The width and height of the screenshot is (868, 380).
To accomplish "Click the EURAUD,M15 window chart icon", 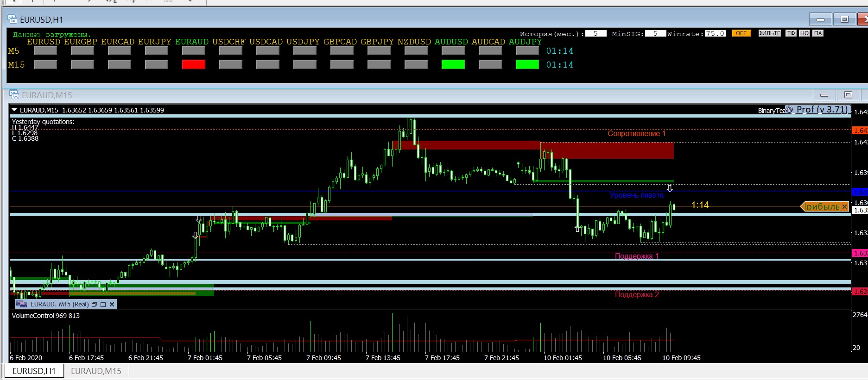I will pos(14,95).
